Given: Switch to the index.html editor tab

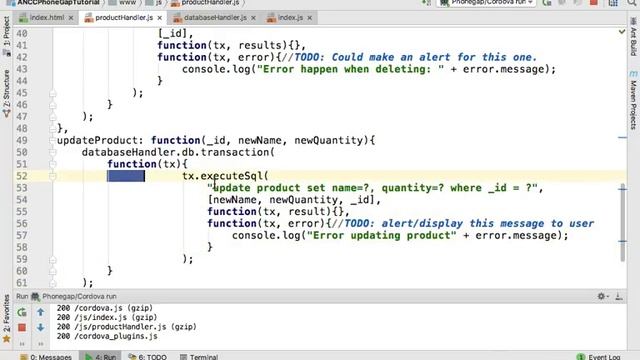Looking at the screenshot, I should pyautogui.click(x=47, y=18).
